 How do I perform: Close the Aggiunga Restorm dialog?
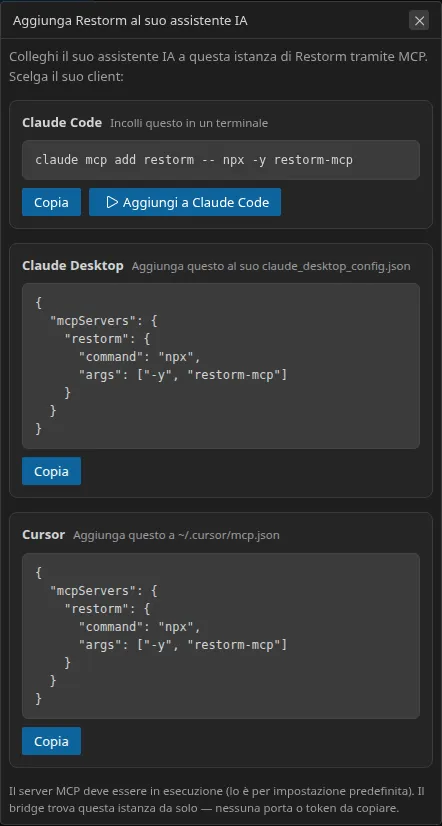pyautogui.click(x=419, y=21)
